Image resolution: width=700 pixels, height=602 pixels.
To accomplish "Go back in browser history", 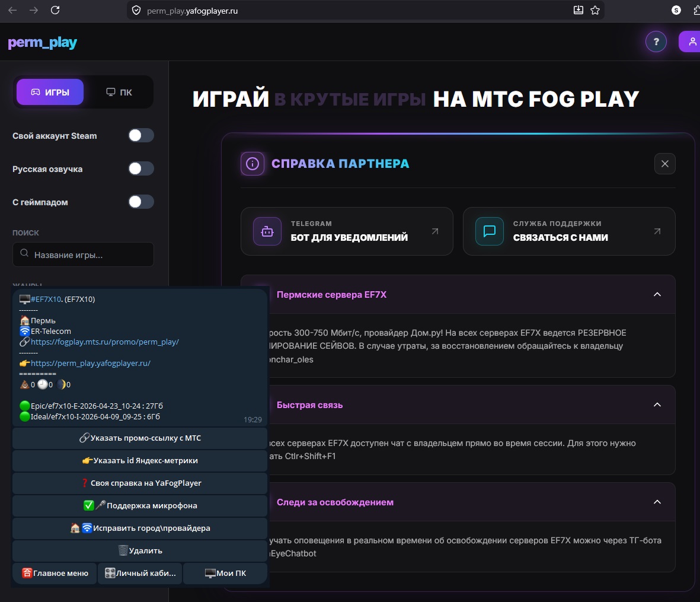I will click(x=12, y=10).
